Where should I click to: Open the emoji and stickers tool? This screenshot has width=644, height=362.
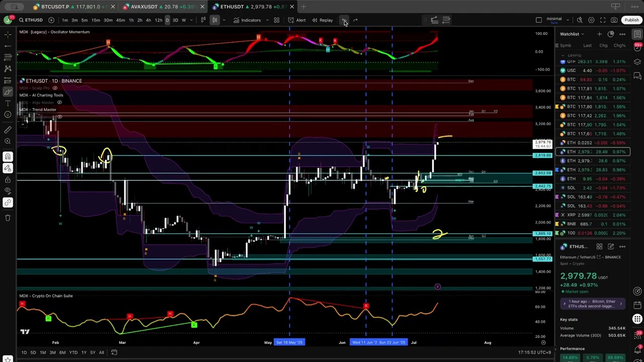8,115
